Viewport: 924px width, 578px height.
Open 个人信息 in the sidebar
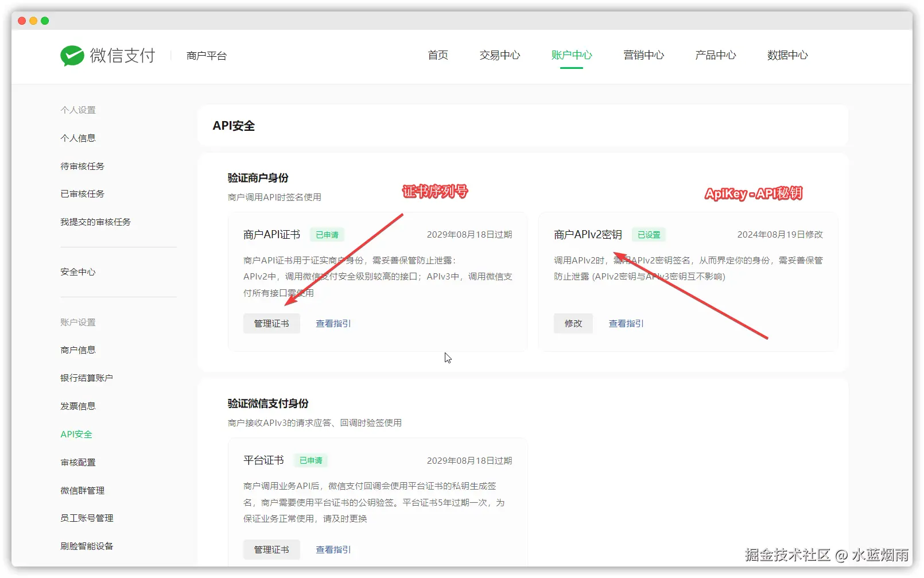[x=78, y=138]
